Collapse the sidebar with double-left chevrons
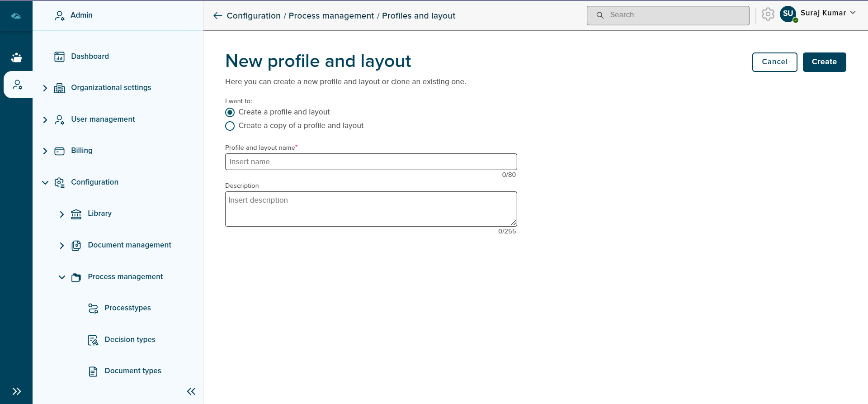Image resolution: width=868 pixels, height=404 pixels. click(x=191, y=391)
